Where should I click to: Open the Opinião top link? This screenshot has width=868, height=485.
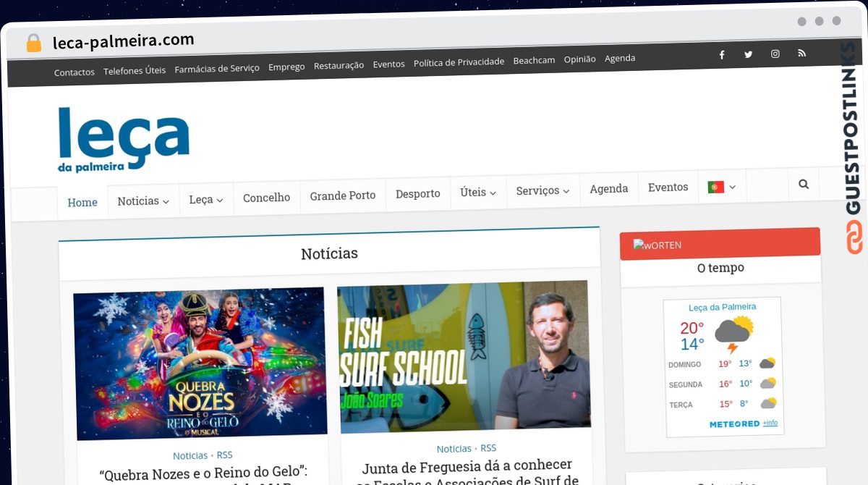(x=580, y=59)
